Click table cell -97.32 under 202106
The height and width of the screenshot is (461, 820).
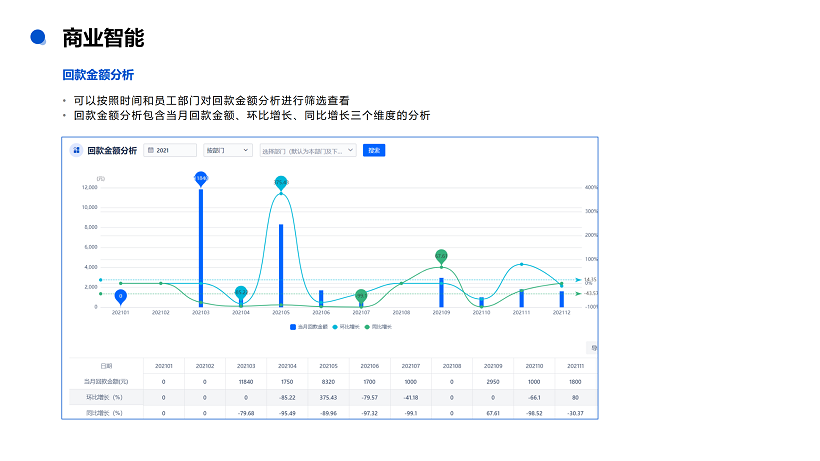click(x=370, y=413)
